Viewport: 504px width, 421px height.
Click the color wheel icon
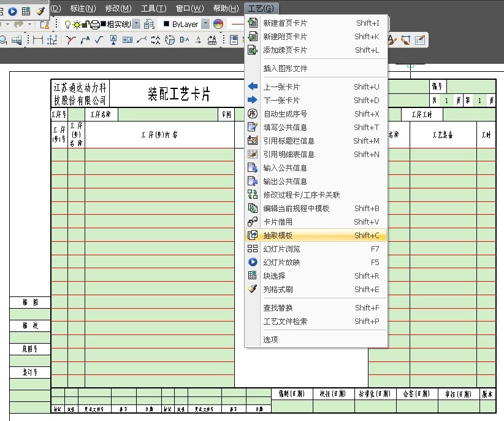[x=218, y=25]
